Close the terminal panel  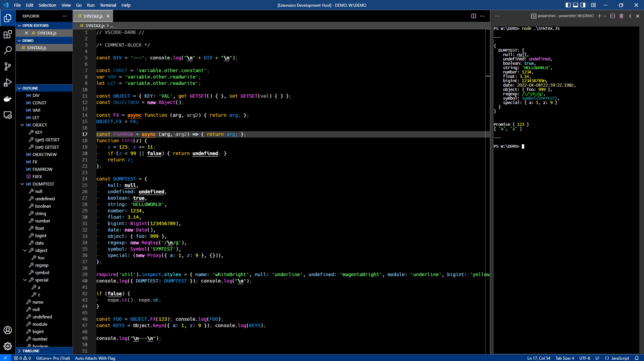pos(638,16)
